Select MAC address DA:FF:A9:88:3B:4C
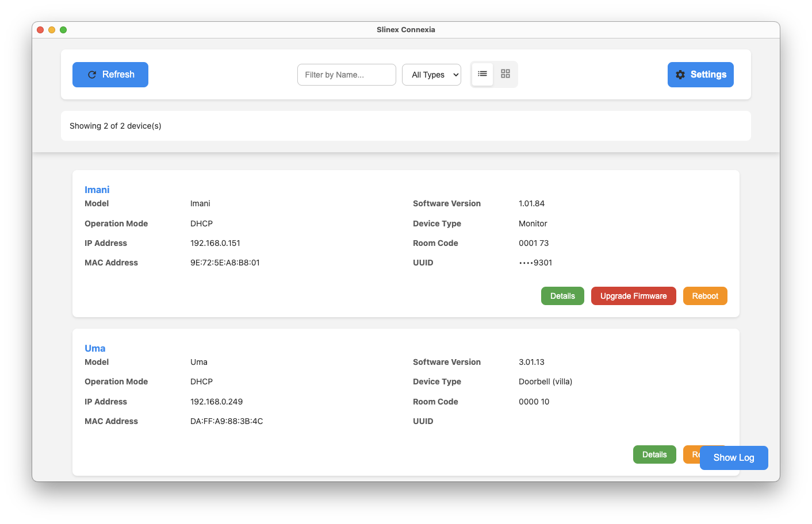Viewport: 812px width, 524px height. (227, 421)
